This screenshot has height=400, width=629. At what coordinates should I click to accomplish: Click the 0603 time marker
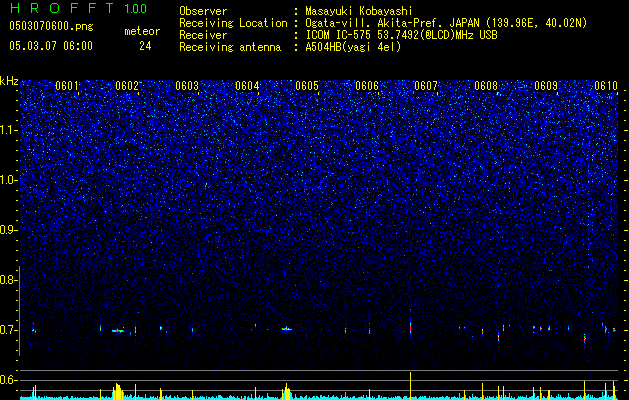187,86
